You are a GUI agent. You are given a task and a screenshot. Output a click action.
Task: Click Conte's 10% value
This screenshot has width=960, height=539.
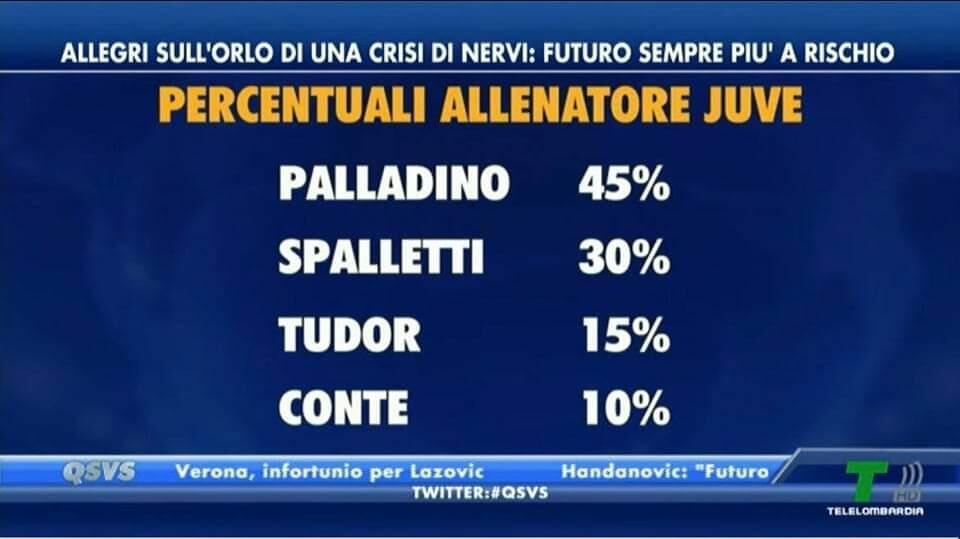626,407
